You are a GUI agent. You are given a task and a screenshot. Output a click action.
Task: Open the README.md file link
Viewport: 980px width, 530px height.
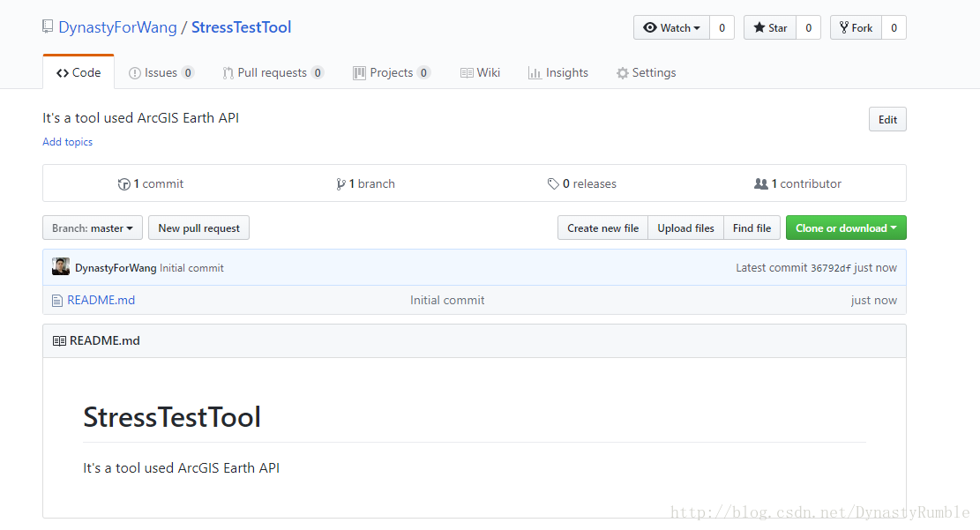pyautogui.click(x=101, y=300)
